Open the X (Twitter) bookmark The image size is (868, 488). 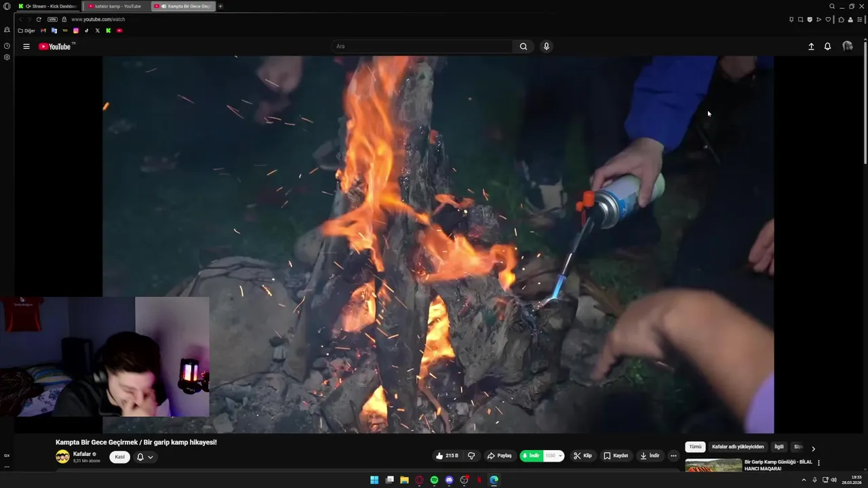coord(98,30)
